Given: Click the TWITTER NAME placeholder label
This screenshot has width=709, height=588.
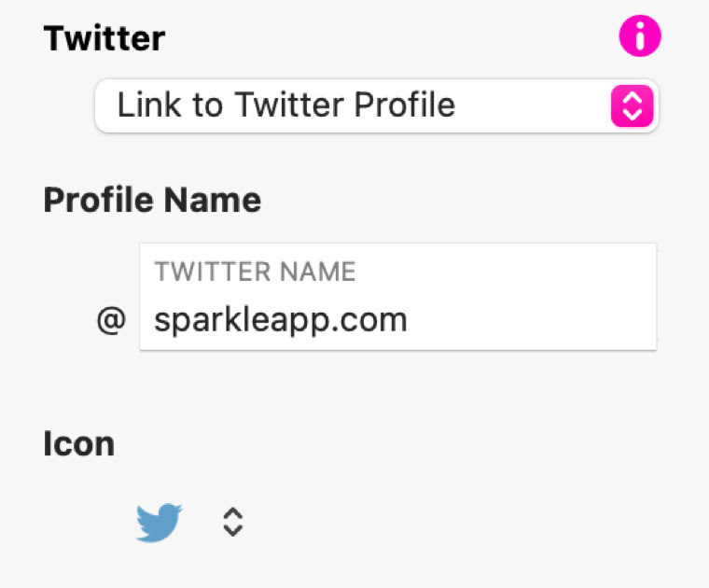Looking at the screenshot, I should [x=255, y=272].
